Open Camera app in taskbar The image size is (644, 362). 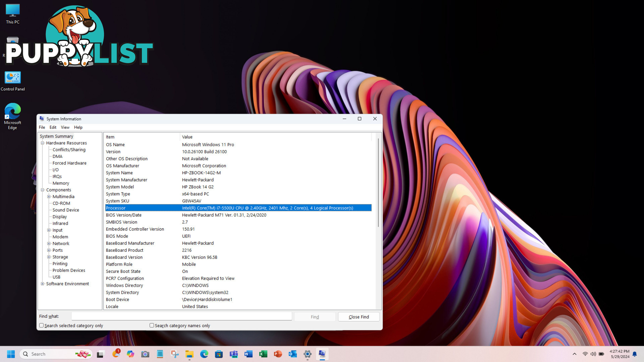[145, 354]
